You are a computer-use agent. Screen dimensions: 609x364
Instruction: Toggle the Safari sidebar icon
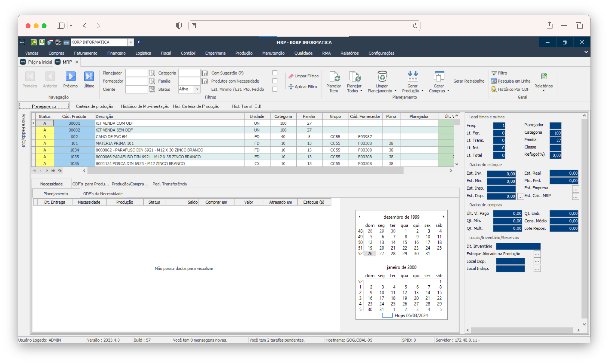point(60,26)
